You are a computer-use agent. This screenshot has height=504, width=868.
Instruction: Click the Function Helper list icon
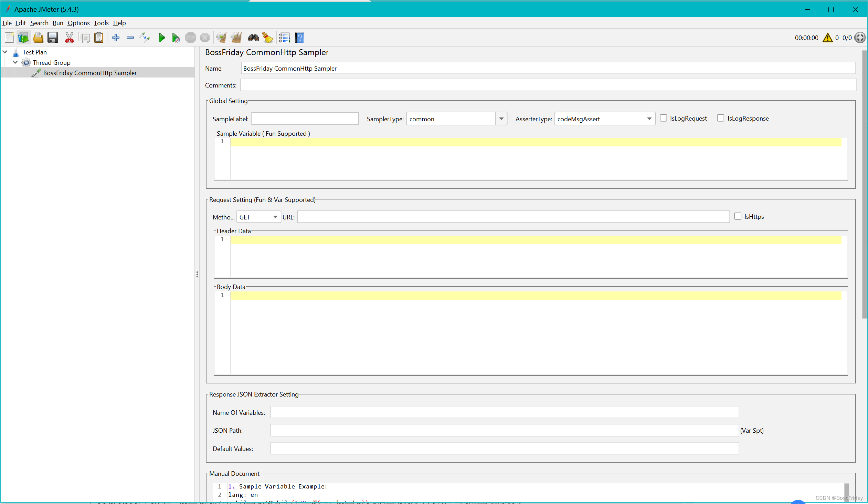pyautogui.click(x=284, y=38)
